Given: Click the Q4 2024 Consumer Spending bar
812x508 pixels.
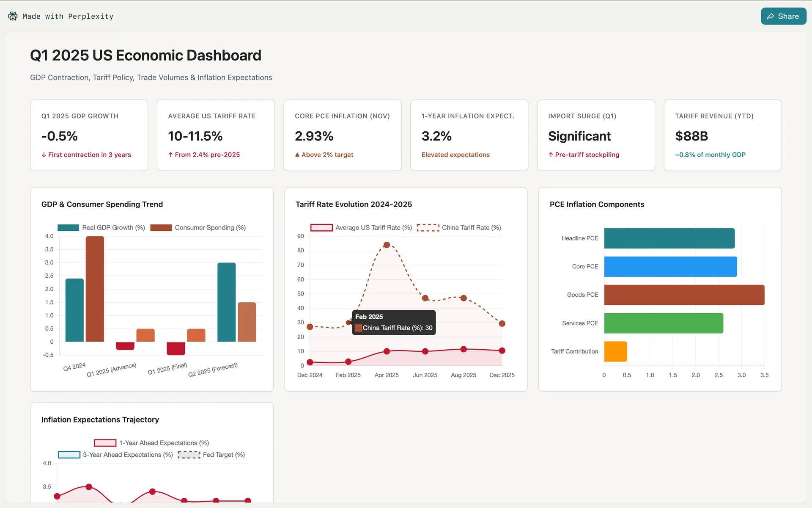Looking at the screenshot, I should click(x=95, y=289).
